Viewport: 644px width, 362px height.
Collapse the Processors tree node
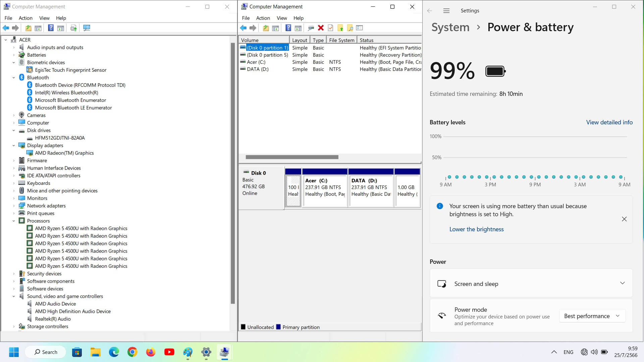click(14, 221)
